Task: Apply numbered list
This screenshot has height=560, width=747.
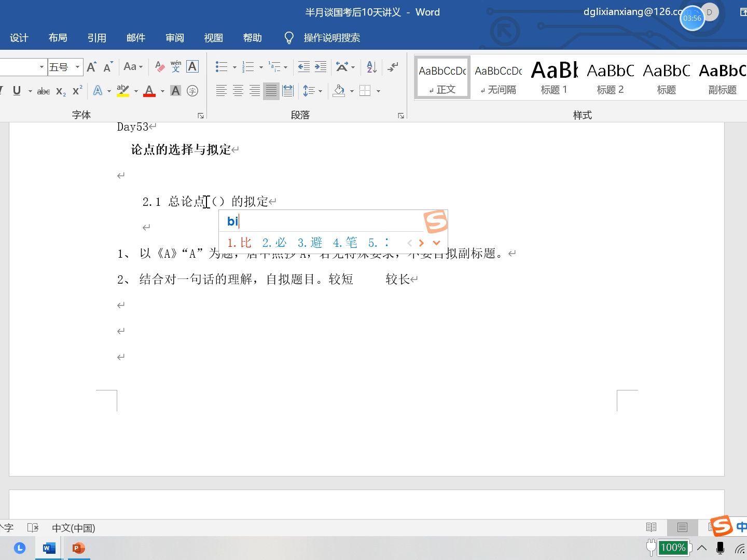Action: coord(248,66)
